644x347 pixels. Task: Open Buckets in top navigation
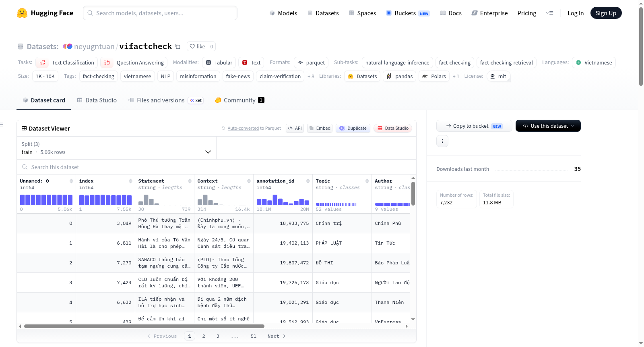tap(408, 13)
